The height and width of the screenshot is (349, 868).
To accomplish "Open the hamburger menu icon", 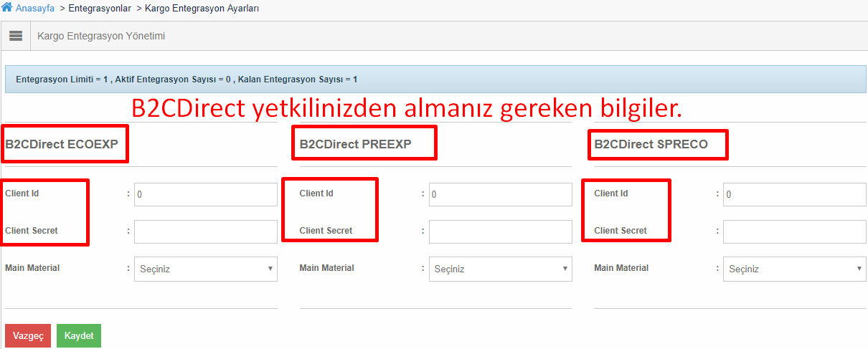I will coord(16,36).
